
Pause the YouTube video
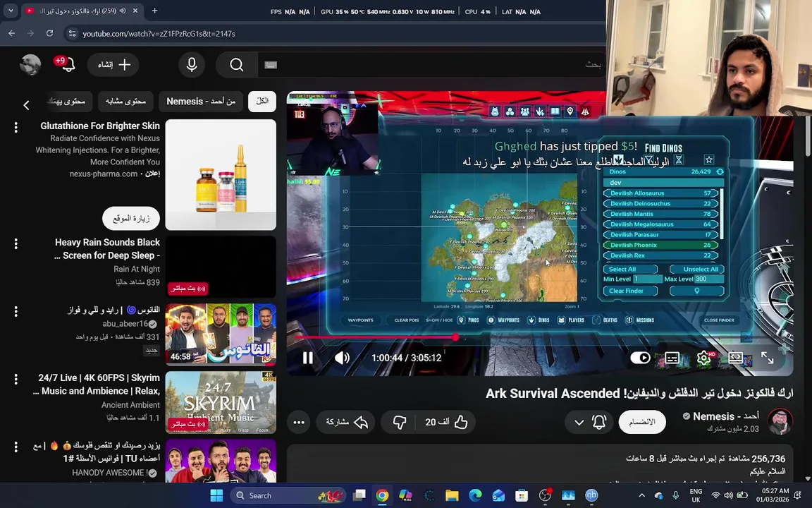click(307, 358)
